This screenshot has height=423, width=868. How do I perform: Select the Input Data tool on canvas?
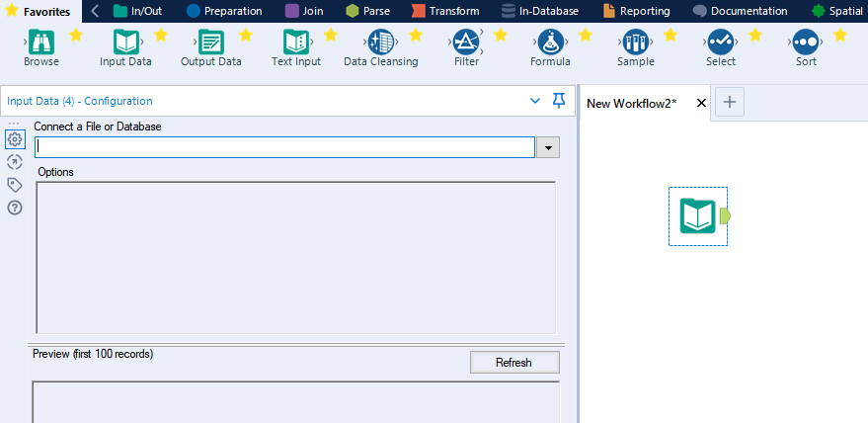[x=697, y=215]
